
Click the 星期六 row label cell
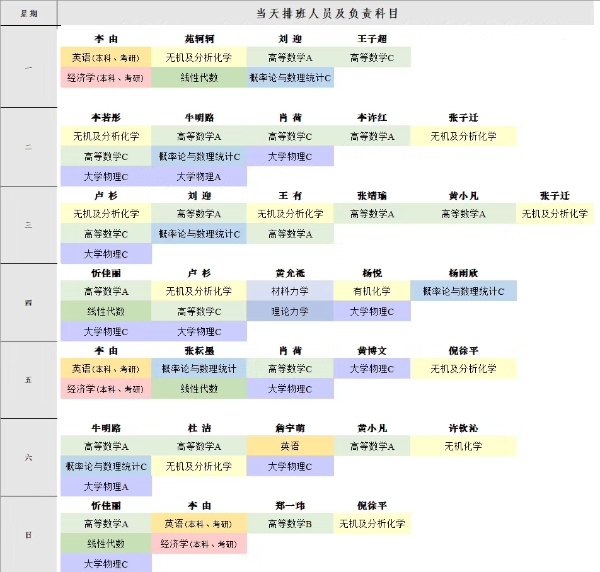point(29,457)
